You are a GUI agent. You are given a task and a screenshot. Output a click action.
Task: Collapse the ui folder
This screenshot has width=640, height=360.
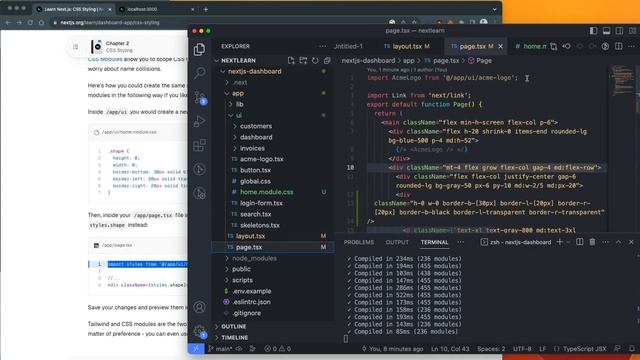coord(231,116)
